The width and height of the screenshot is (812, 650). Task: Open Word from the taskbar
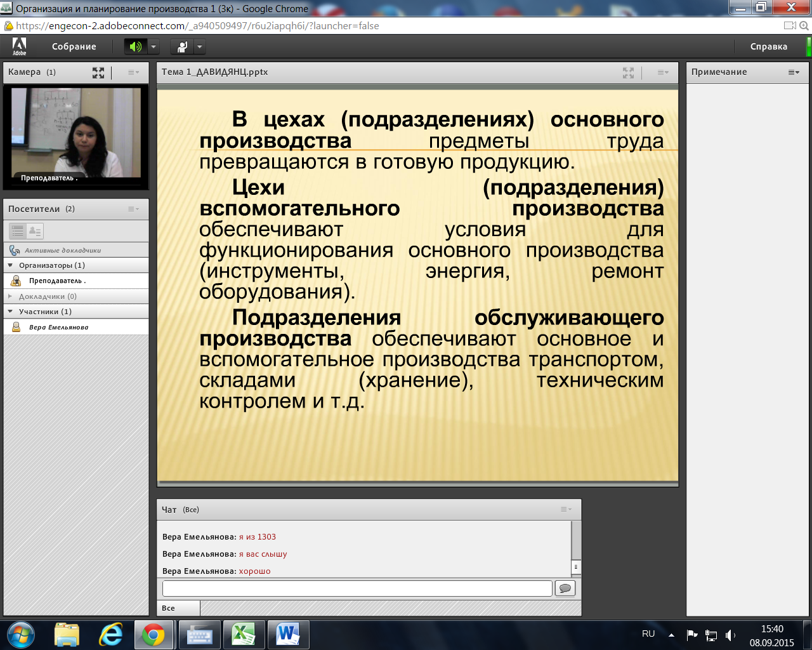coord(288,634)
